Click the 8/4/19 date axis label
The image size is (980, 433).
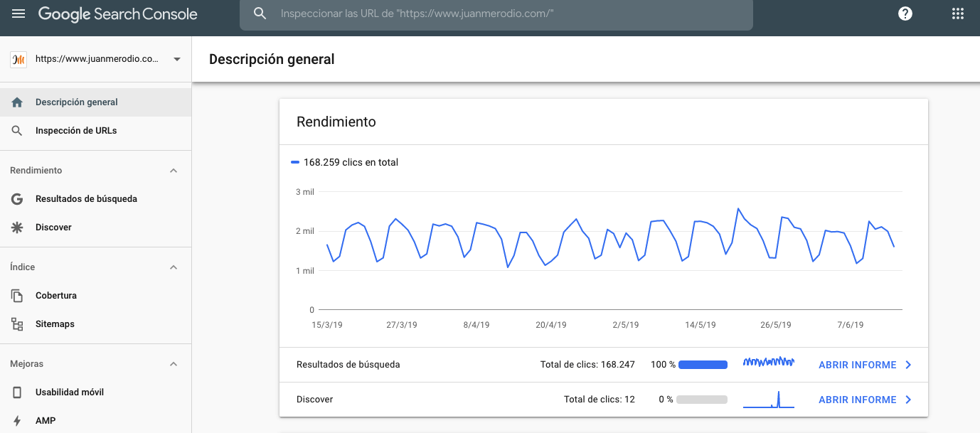click(x=476, y=325)
